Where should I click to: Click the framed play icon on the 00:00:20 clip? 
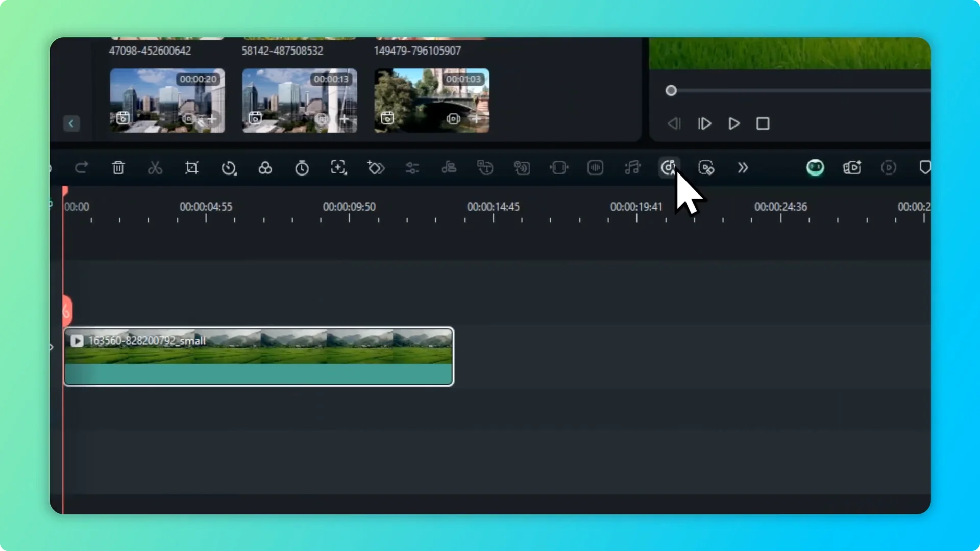(189, 119)
